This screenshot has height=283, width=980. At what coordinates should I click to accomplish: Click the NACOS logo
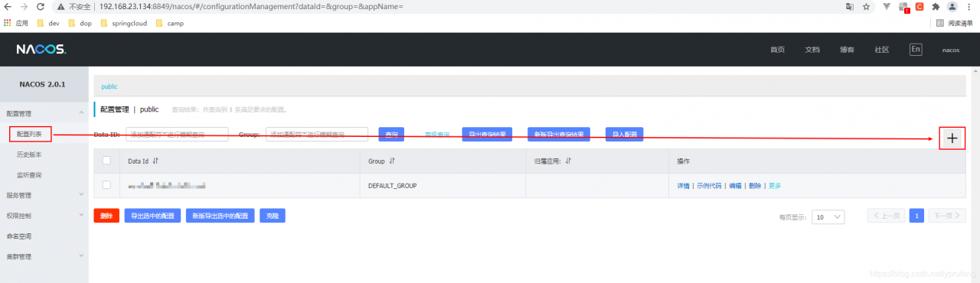[x=41, y=50]
